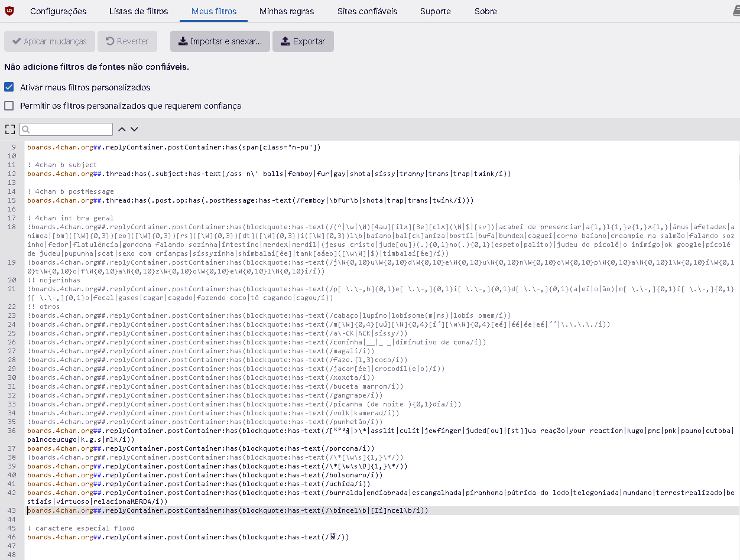Click the filter line containing 'volk|kamerad'
740x560 pixels.
point(213,413)
